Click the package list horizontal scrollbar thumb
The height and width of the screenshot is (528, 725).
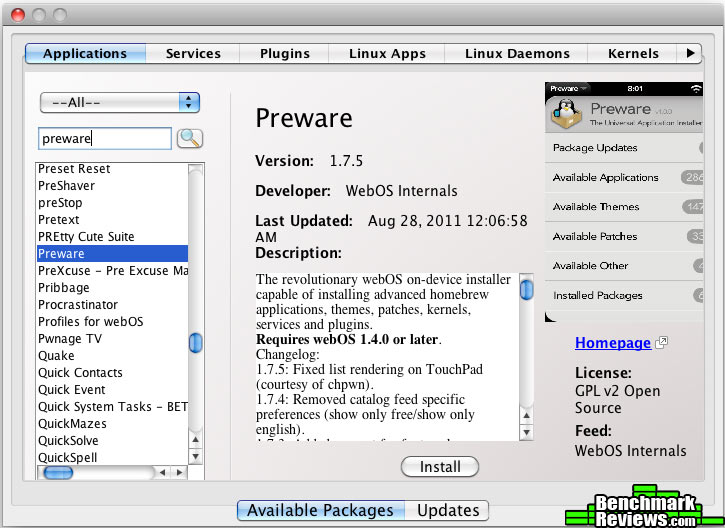click(x=58, y=473)
